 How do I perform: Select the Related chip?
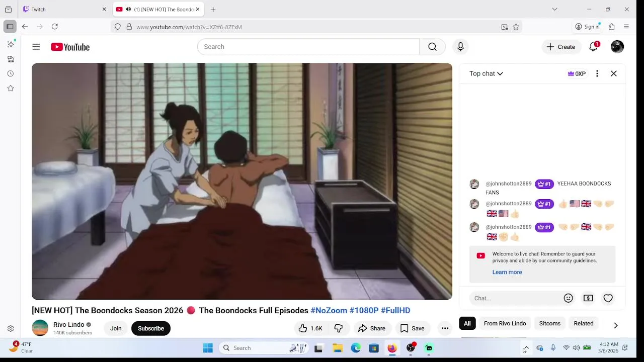[584, 323]
